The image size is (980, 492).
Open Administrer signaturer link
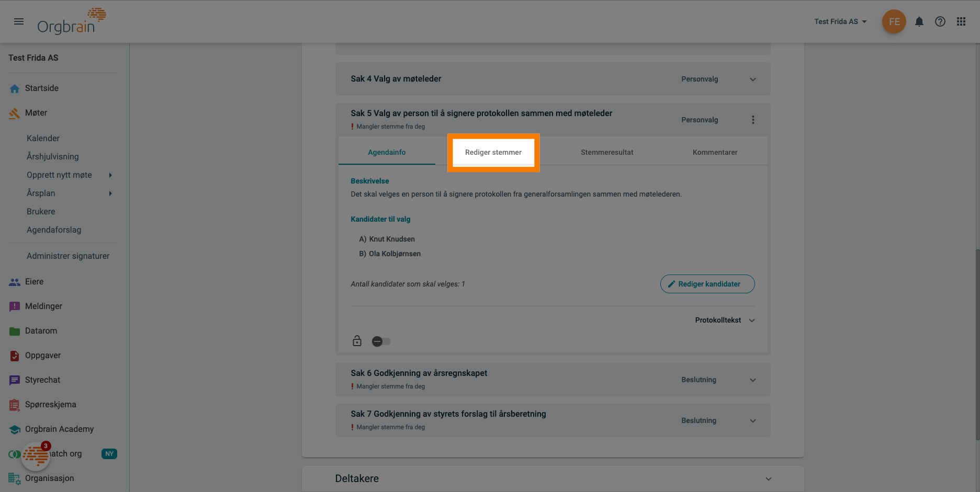pyautogui.click(x=68, y=256)
